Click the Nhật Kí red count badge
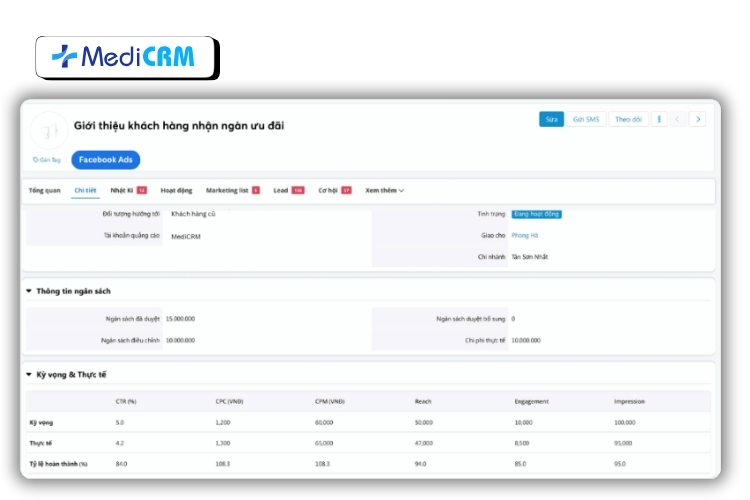750x500 pixels. coord(142,190)
